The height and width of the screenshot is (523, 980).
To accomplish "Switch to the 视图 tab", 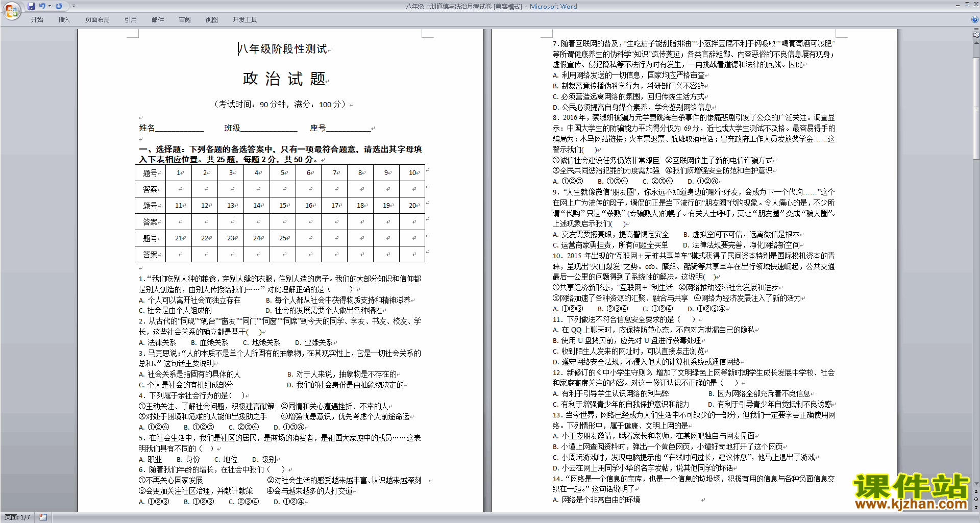I will [x=212, y=20].
